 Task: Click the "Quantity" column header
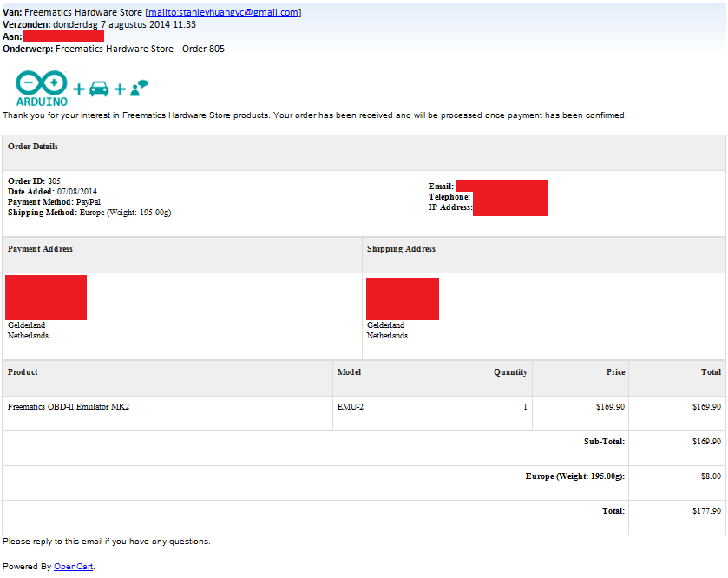(x=511, y=371)
